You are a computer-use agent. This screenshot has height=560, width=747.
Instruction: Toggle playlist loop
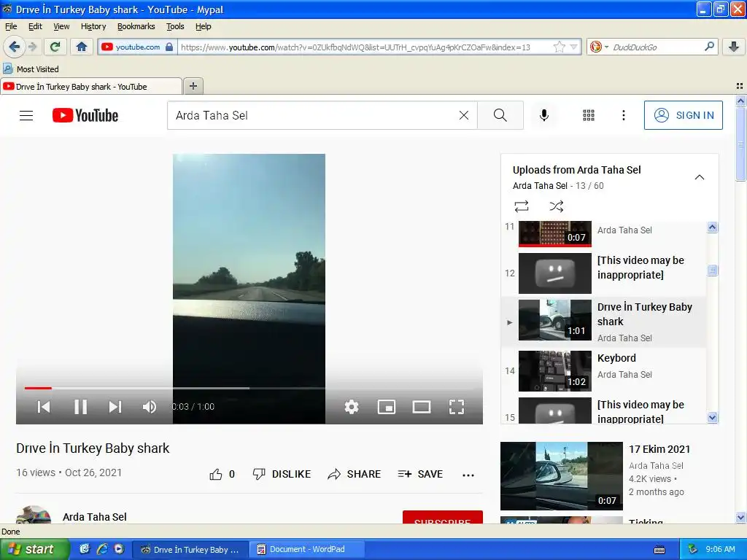pyautogui.click(x=522, y=206)
